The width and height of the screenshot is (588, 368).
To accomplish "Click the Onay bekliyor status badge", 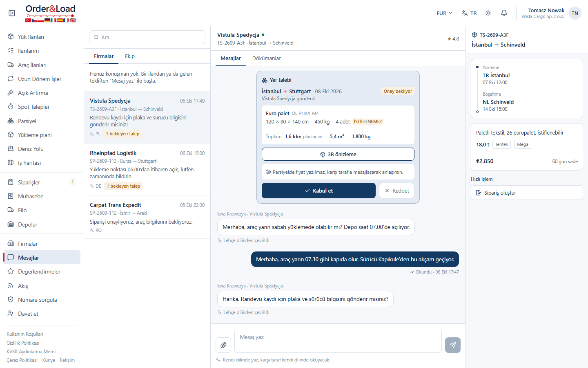I will point(398,91).
